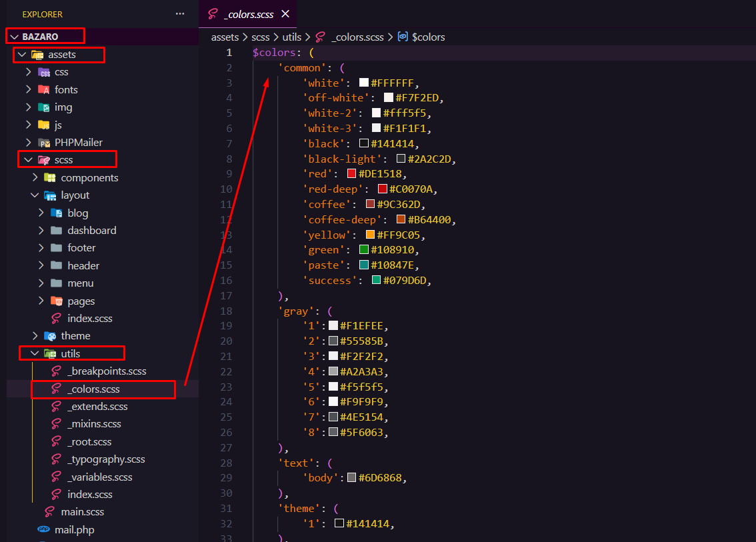This screenshot has width=756, height=542.
Task: Click the $colors breadcrumb symbol
Action: (428, 37)
